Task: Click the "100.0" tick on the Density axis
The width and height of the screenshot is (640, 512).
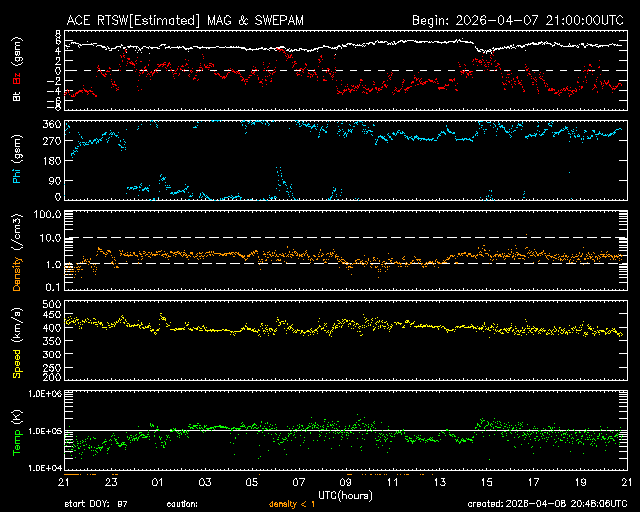Action: coord(48,214)
